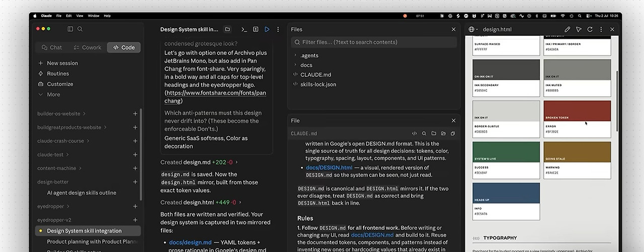The image size is (644, 252).
Task: Open preview three-dot options menu
Action: pos(601,29)
